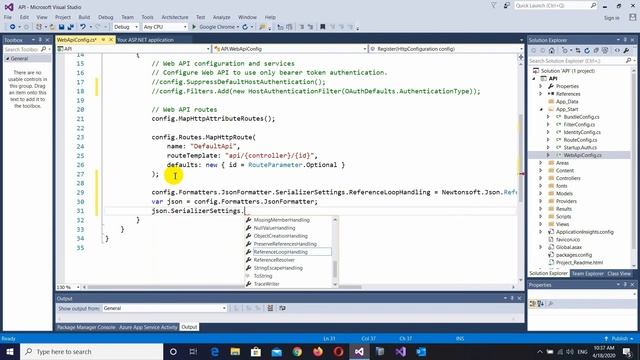640x360 pixels.
Task: Click Home icon in Solution Explorer
Action: [551, 51]
